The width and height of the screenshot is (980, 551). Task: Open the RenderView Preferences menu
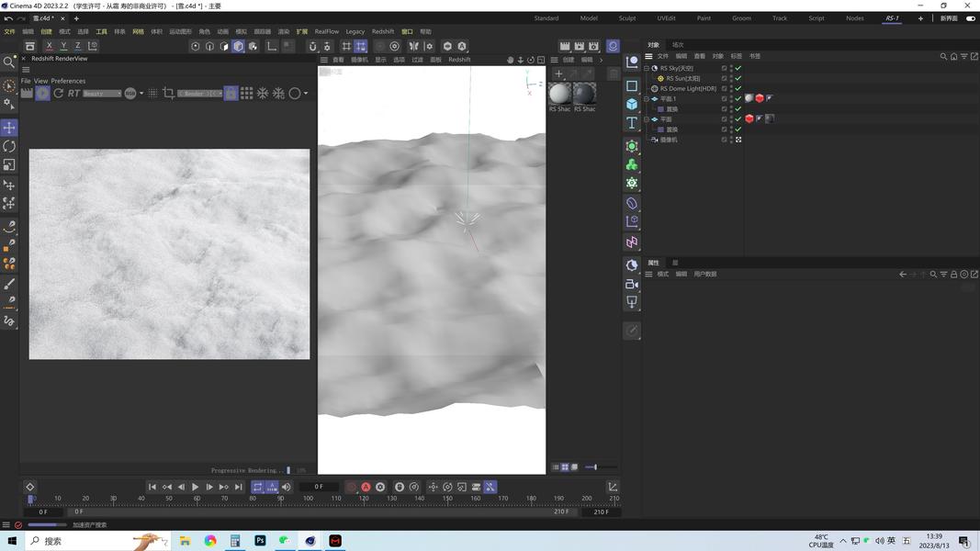[68, 81]
